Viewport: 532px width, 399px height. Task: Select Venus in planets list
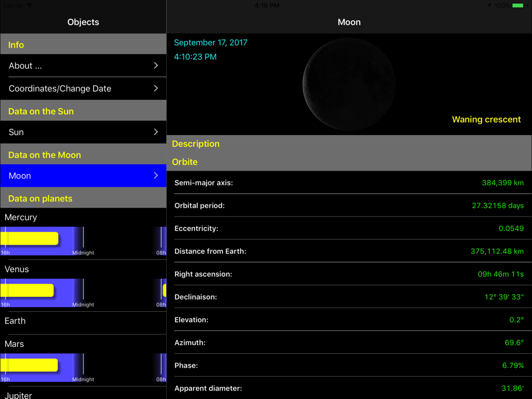[x=16, y=269]
